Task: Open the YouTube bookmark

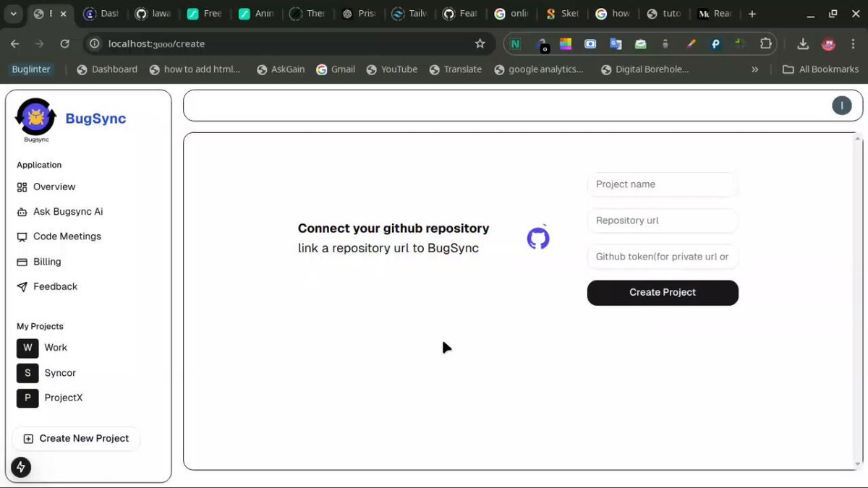Action: coord(392,69)
